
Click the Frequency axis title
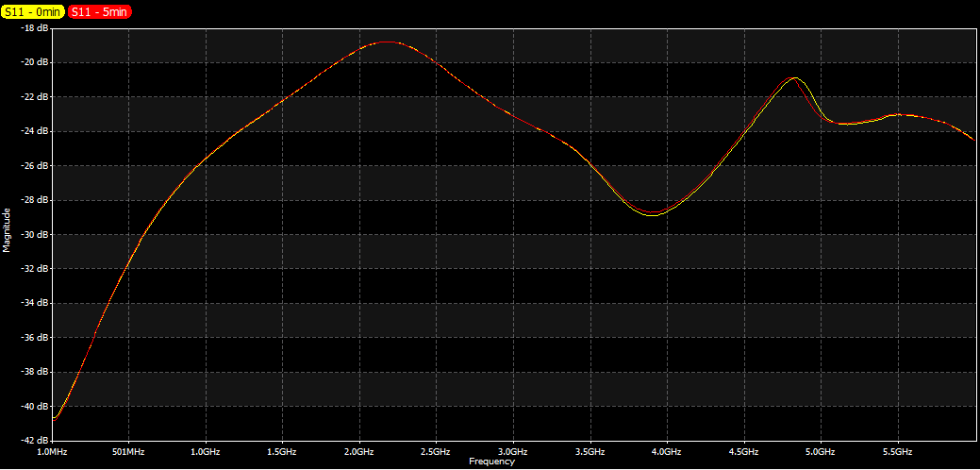click(x=491, y=462)
